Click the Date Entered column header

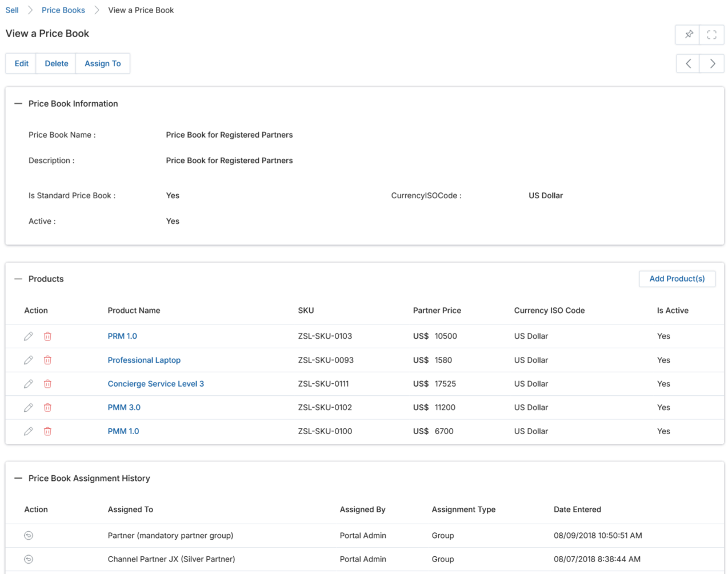coord(577,509)
